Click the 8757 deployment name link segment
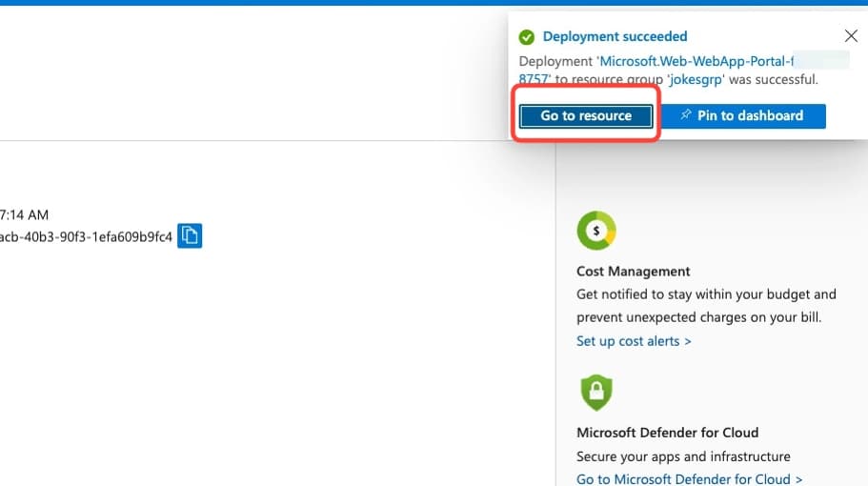This screenshot has height=486, width=868. tap(534, 79)
